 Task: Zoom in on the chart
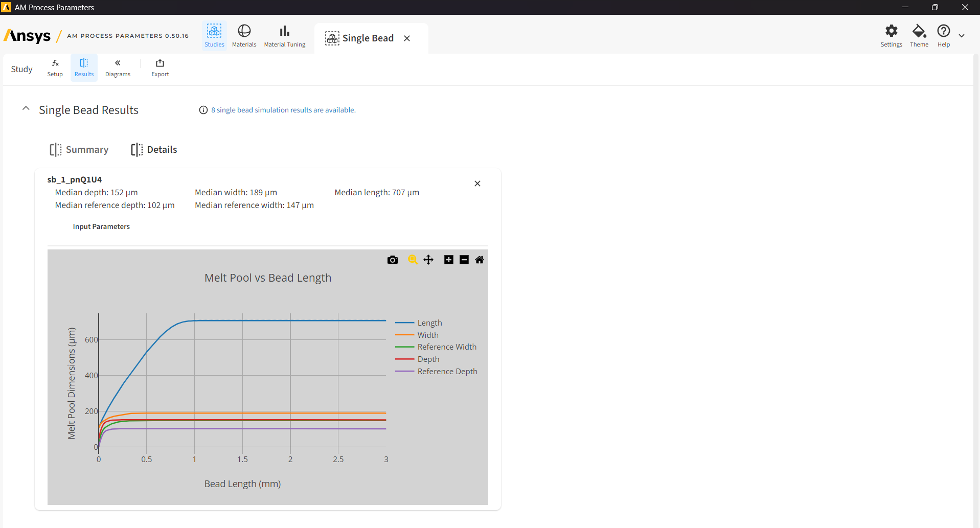[449, 260]
